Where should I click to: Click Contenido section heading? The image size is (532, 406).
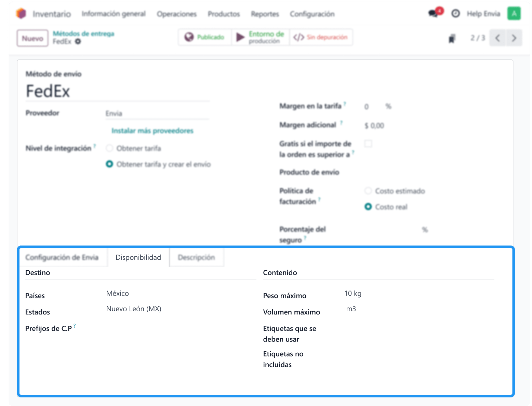[x=280, y=273]
